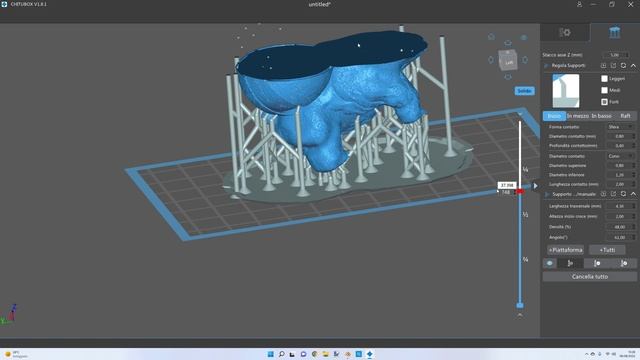
Task: Open the print settings gear tab
Action: 565,32
